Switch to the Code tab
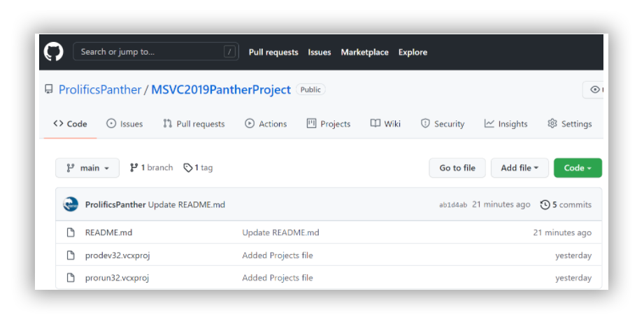Image resolution: width=644 pixels, height=329 pixels. [70, 124]
